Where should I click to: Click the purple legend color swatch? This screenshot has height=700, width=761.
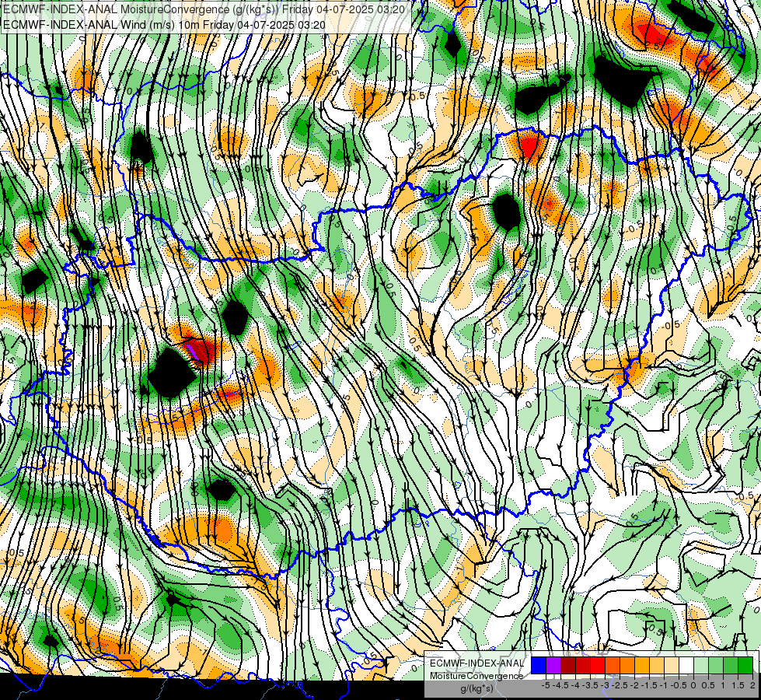pos(553,666)
